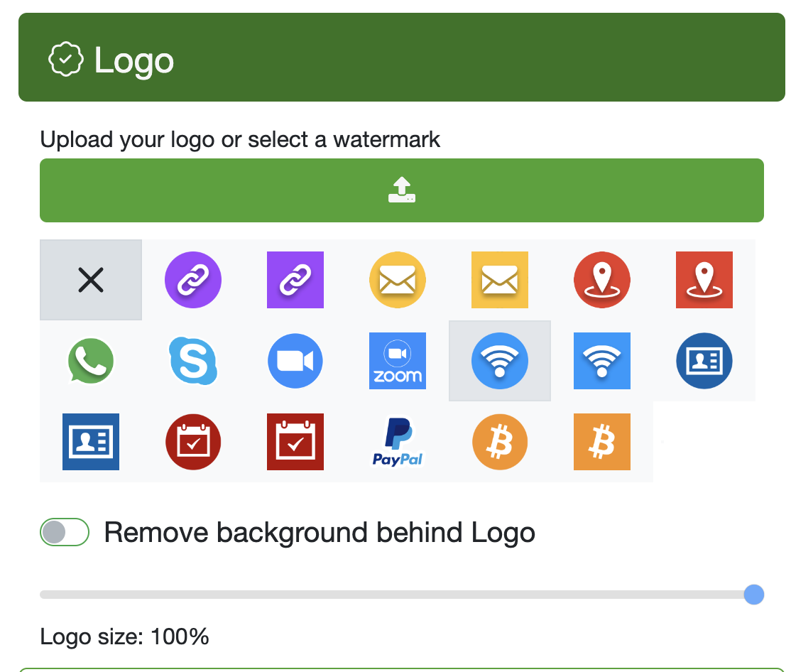Viewport: 791px width, 672px height.
Task: Click the green logo upload button
Action: click(x=401, y=190)
